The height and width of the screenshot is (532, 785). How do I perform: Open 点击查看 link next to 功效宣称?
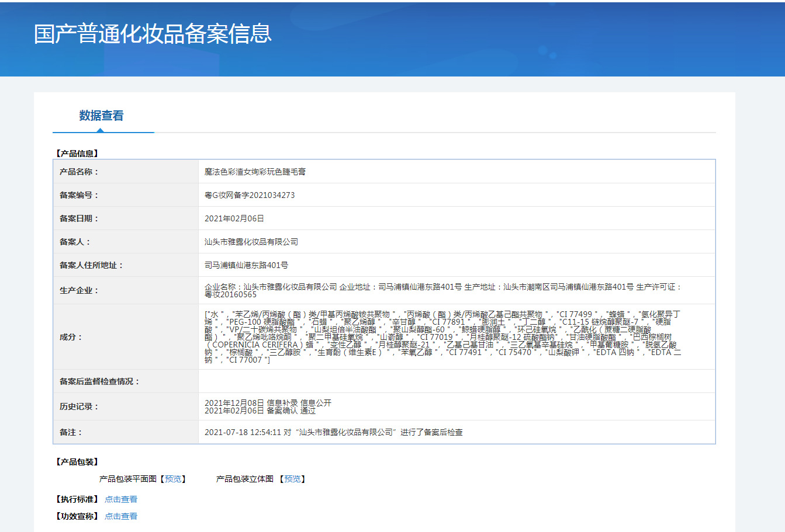(x=121, y=516)
